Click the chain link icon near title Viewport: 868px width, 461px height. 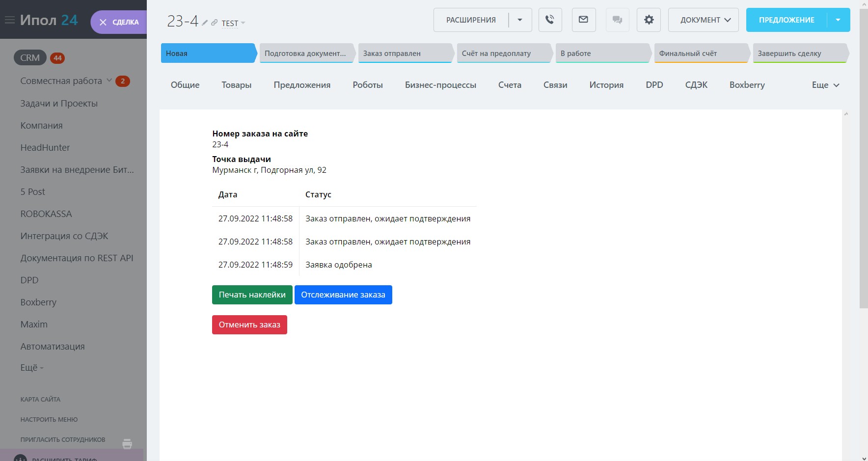[214, 23]
